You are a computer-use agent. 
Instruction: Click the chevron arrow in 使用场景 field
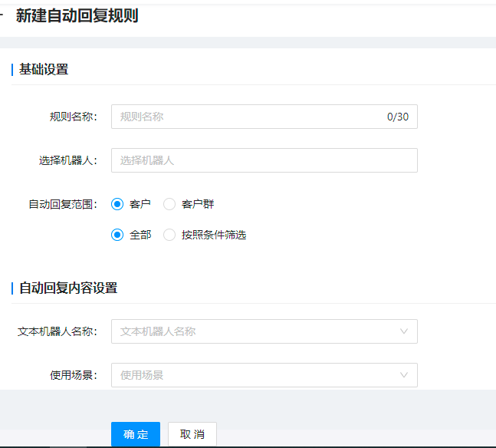[404, 375]
